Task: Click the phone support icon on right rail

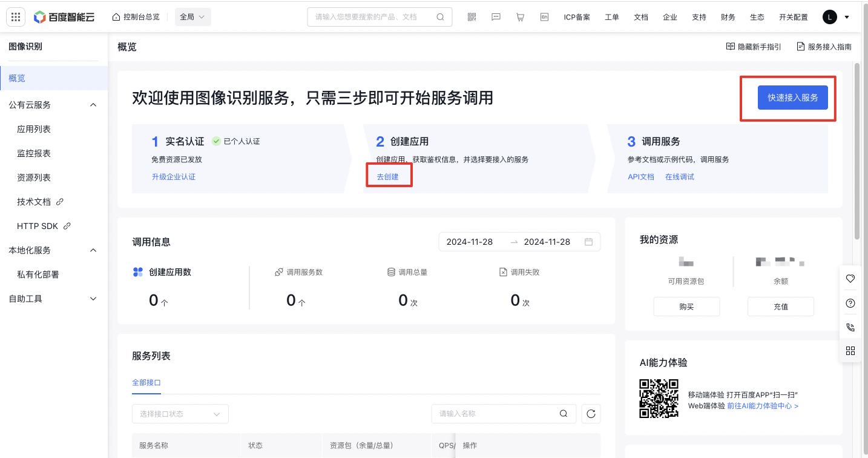Action: click(850, 327)
